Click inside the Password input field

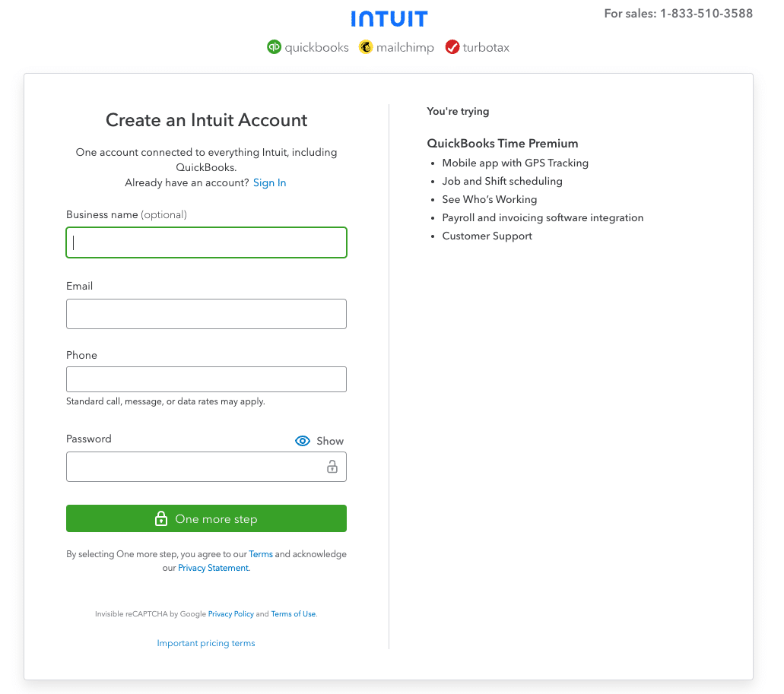(x=207, y=467)
